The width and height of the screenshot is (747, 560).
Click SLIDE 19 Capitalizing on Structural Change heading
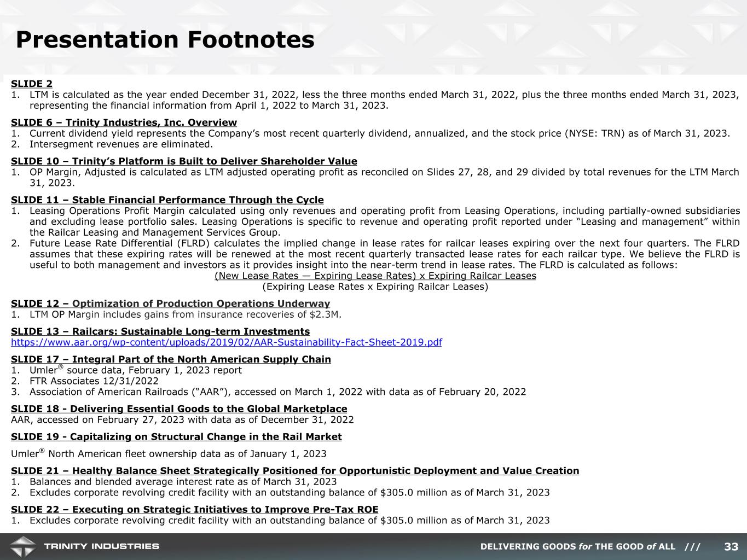pos(176,437)
